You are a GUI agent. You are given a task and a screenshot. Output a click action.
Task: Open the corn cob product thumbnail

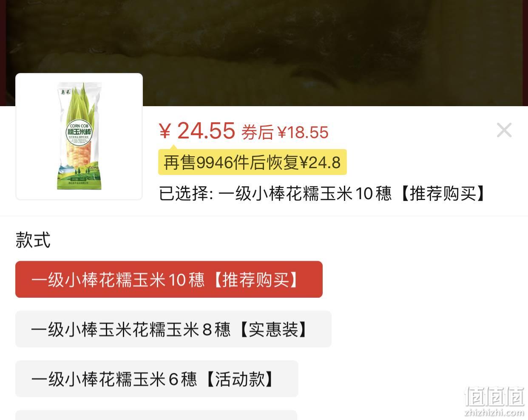pyautogui.click(x=79, y=136)
